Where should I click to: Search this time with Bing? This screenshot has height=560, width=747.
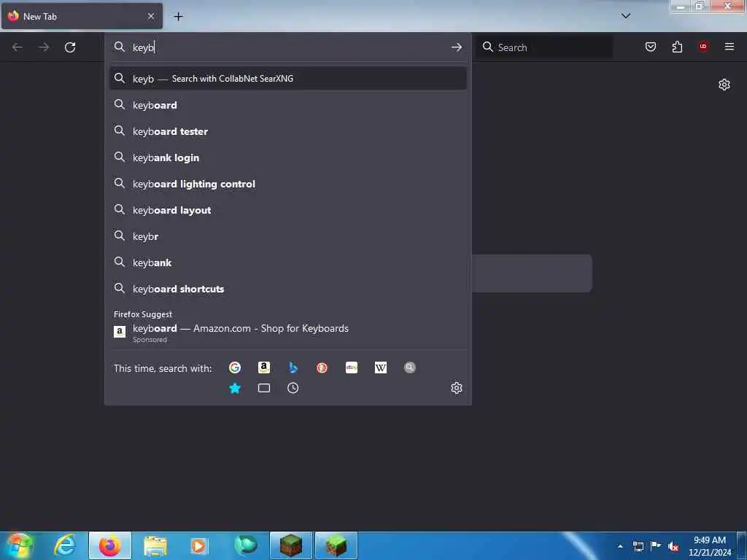click(x=293, y=367)
